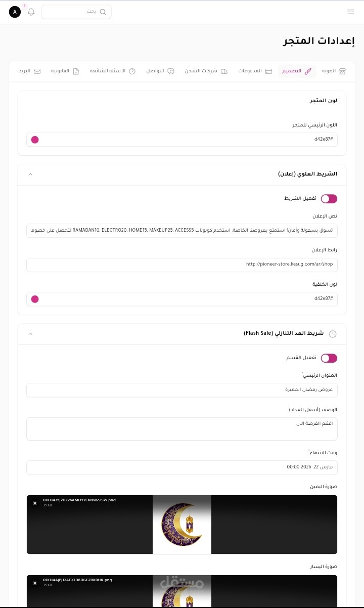
Task: Remove the left image file 01KH4AJPJ12AEX1D6DGG7BXBHK.png
Action: (x=35, y=583)
